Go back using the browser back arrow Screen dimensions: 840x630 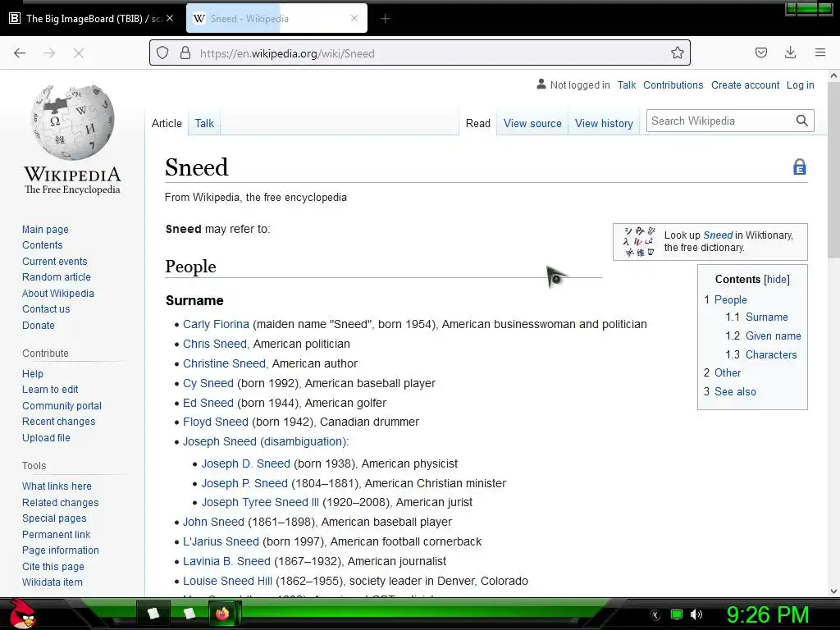[x=20, y=53]
